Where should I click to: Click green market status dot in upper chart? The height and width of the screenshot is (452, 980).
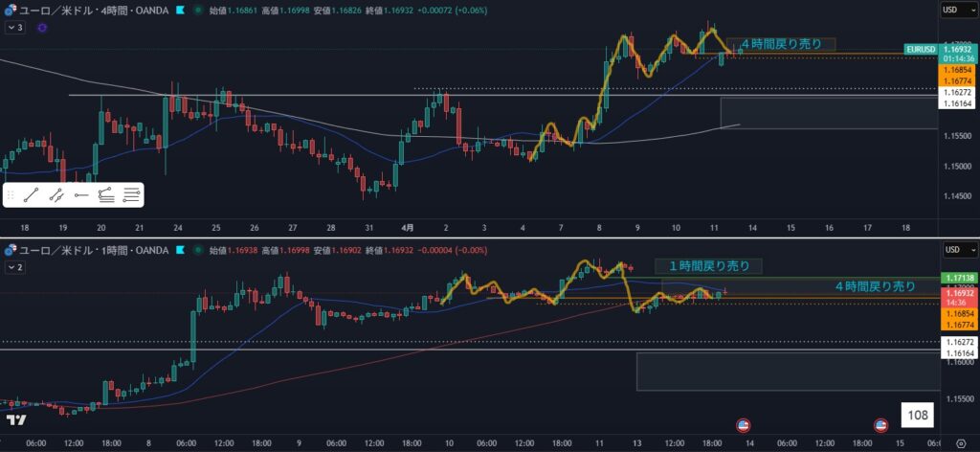point(197,11)
